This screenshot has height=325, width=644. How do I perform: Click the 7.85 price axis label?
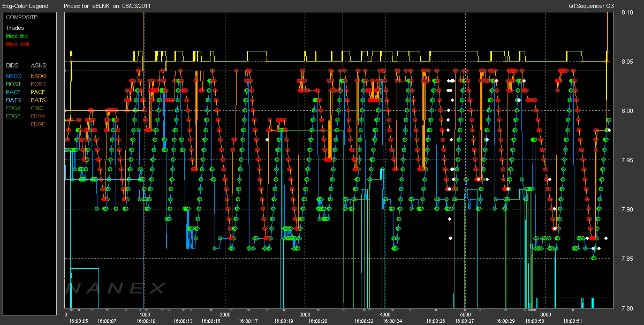coord(627,259)
